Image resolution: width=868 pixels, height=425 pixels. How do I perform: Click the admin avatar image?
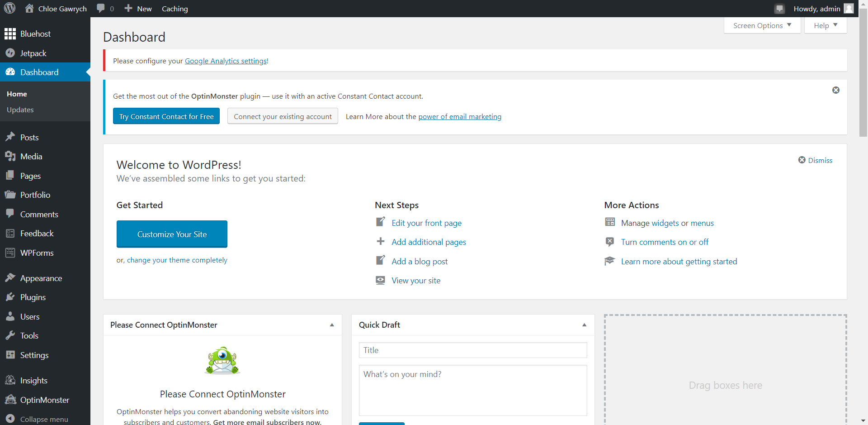849,9
